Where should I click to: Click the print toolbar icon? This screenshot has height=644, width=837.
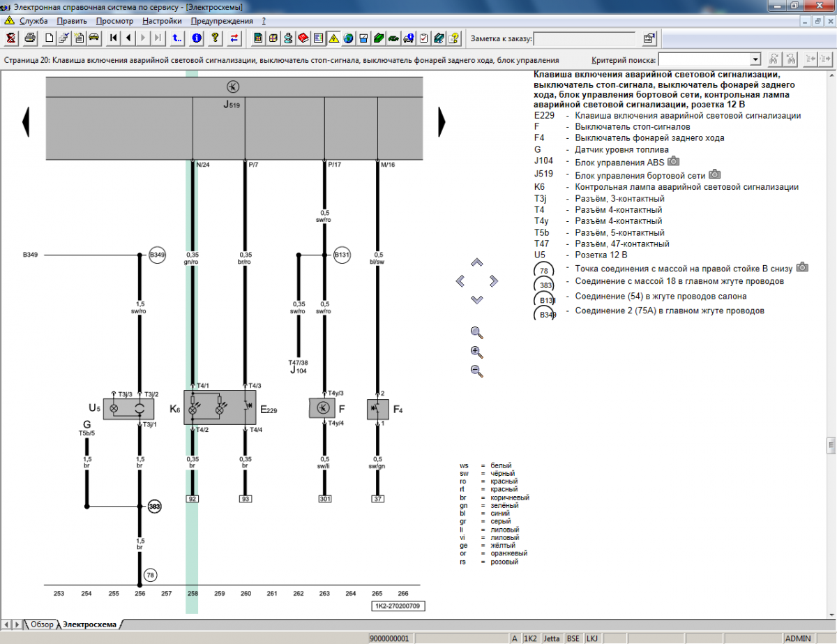[x=30, y=38]
